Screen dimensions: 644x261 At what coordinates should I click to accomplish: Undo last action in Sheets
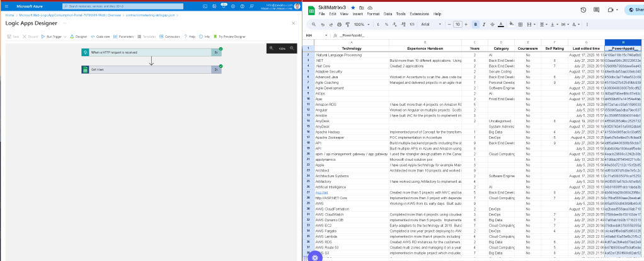324,24
